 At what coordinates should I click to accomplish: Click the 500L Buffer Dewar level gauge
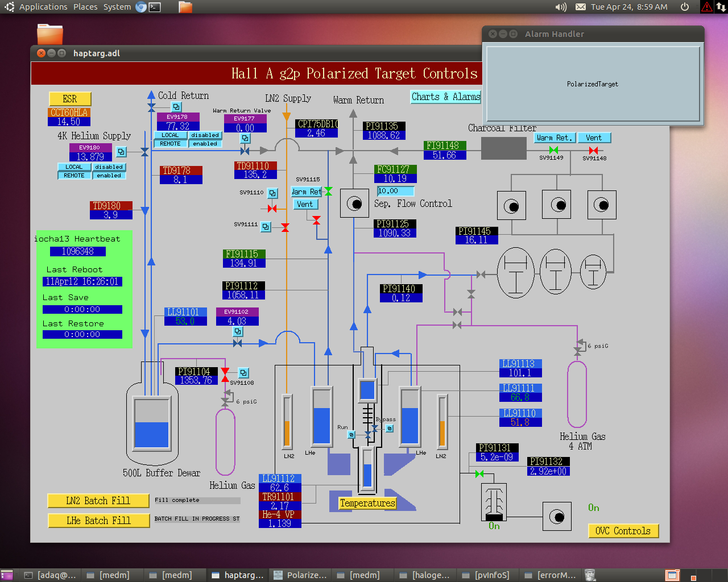click(151, 423)
